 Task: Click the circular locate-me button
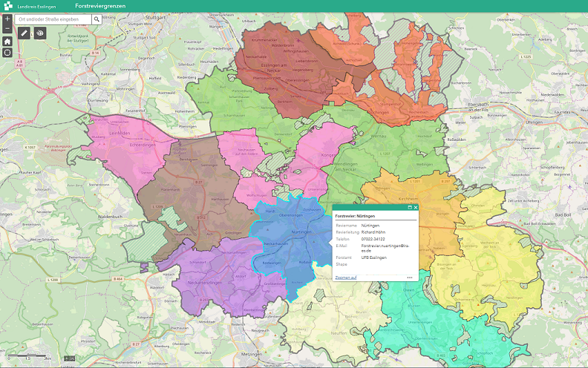coord(7,53)
